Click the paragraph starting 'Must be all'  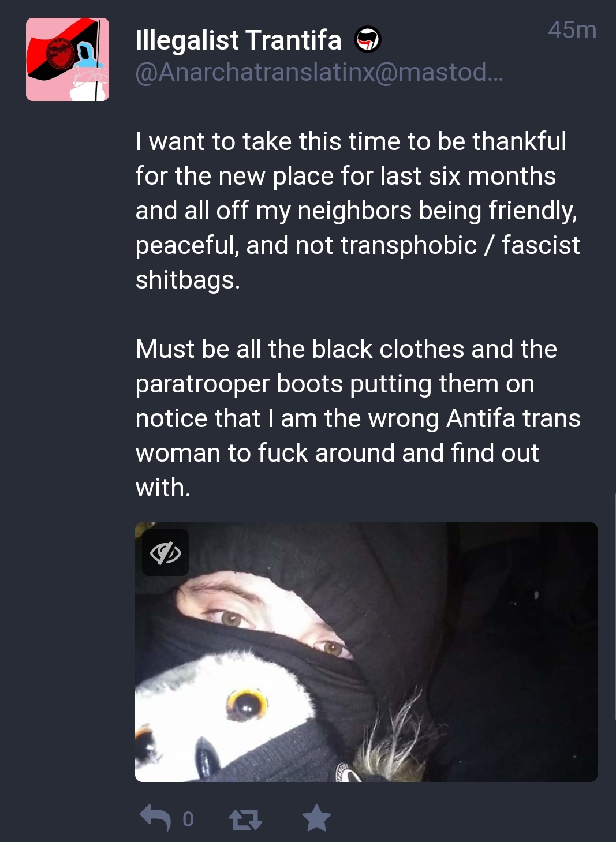(358, 418)
